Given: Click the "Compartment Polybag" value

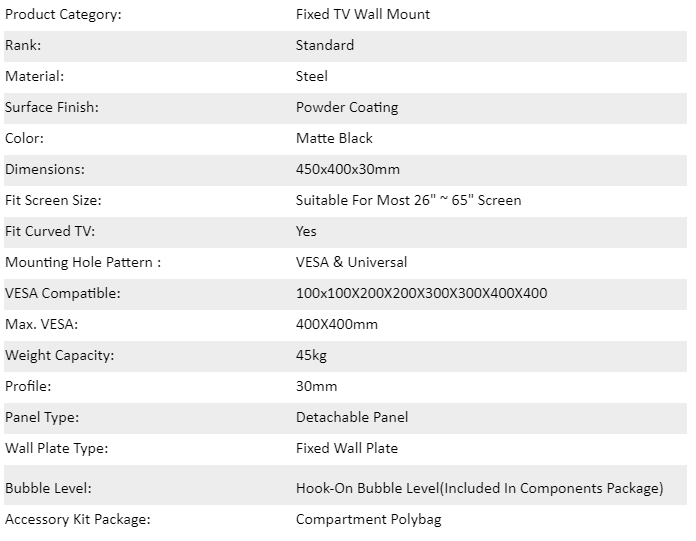Looking at the screenshot, I should (369, 520).
